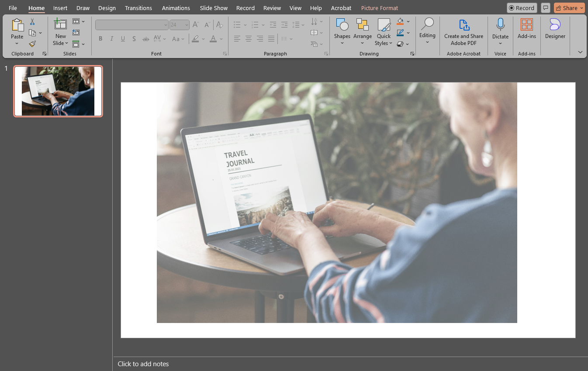Click the Record button at top right
This screenshot has width=588, height=371.
coord(522,8)
